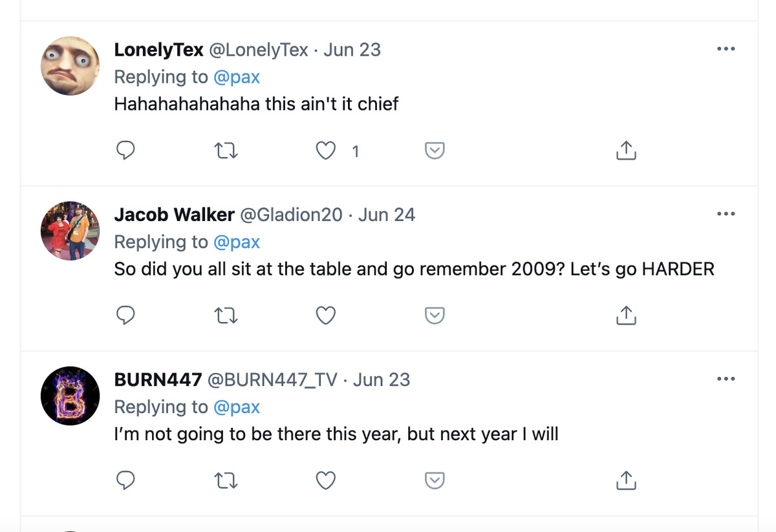Screen dimensions: 776x532
Task: Open LonelyTex's profile picture
Action: [70, 65]
